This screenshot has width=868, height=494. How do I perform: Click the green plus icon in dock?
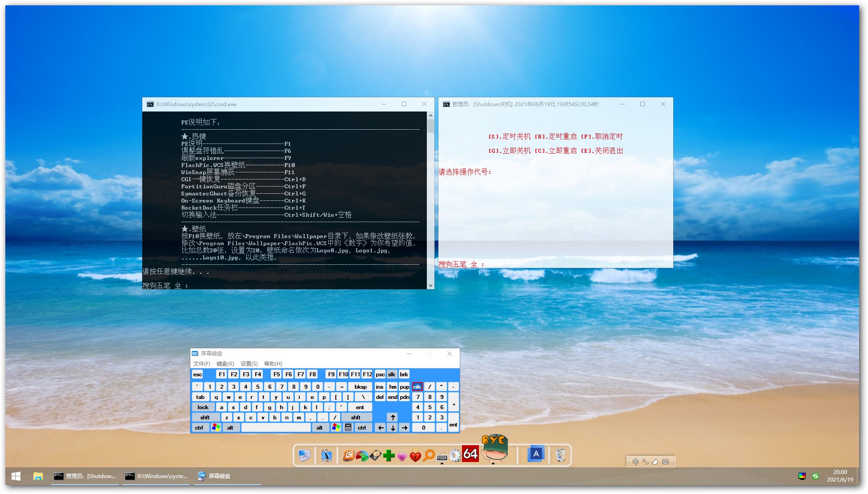tap(389, 456)
